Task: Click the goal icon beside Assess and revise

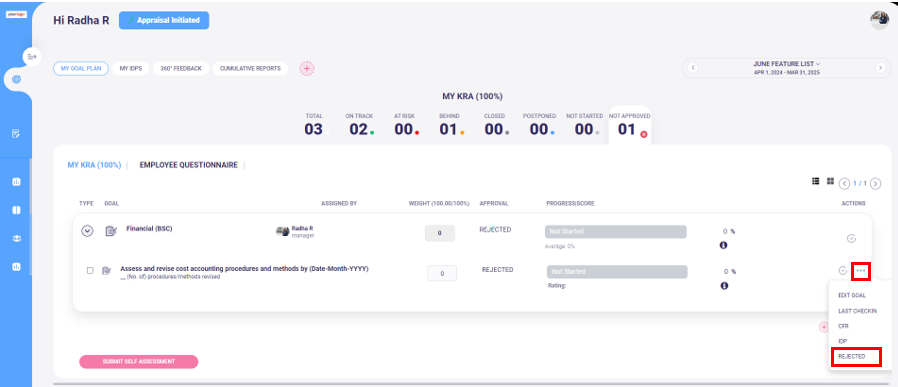Action: (106, 271)
